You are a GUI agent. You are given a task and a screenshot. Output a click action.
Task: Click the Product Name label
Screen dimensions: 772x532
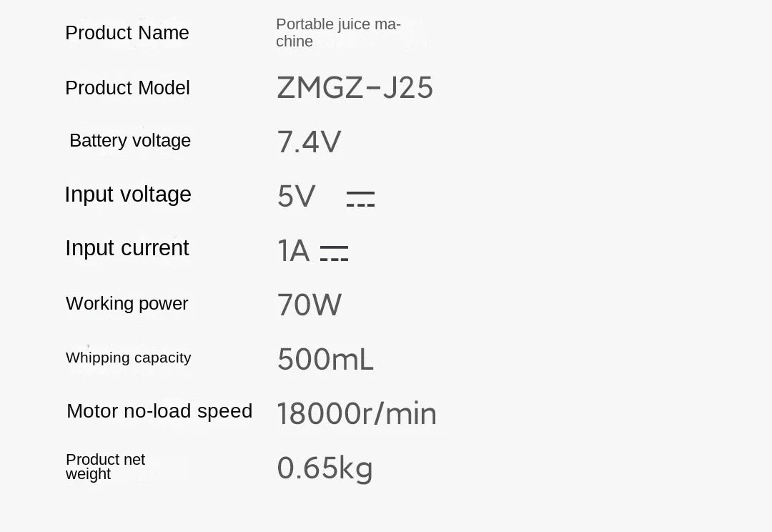point(127,33)
